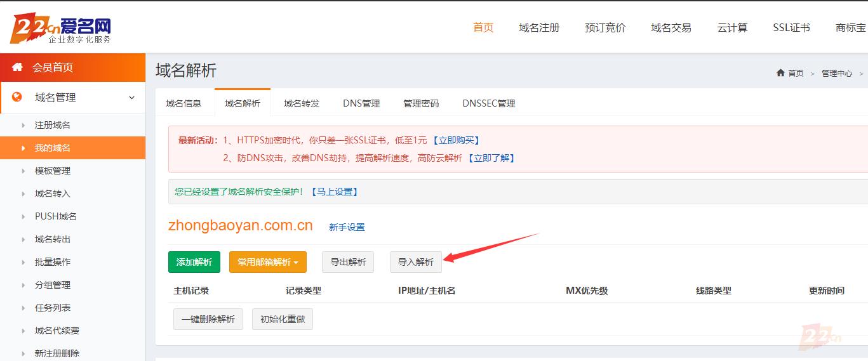Click the green 添加解析 button

pos(194,262)
